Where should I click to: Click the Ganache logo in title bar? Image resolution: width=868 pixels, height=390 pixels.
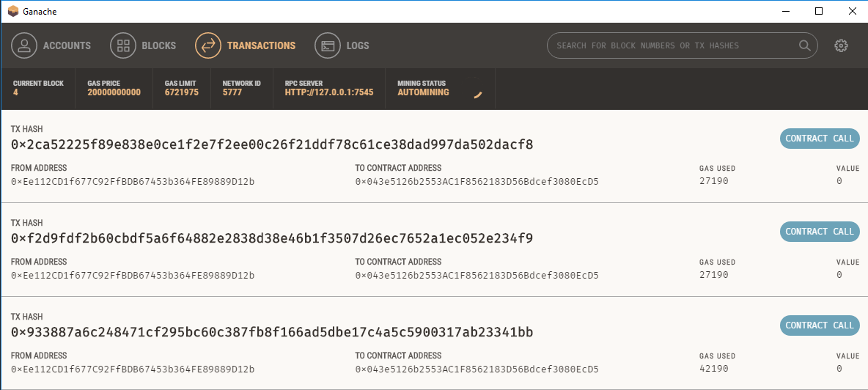coord(12,11)
